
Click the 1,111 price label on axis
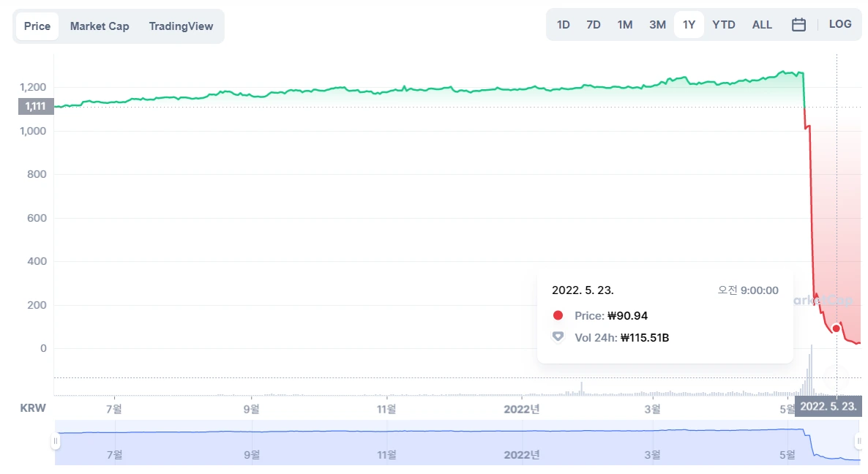coord(35,106)
